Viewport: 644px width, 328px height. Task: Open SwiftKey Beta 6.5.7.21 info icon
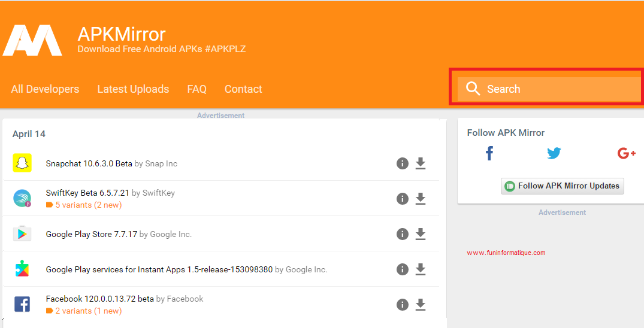coord(403,199)
